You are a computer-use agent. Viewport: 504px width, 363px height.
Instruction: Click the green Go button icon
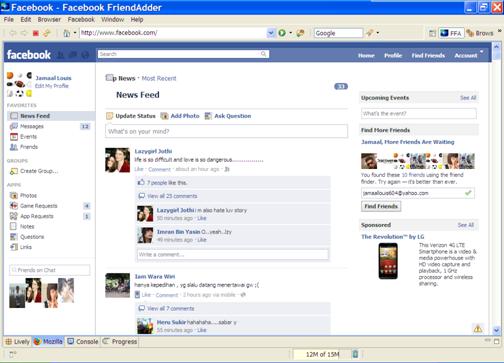282,33
